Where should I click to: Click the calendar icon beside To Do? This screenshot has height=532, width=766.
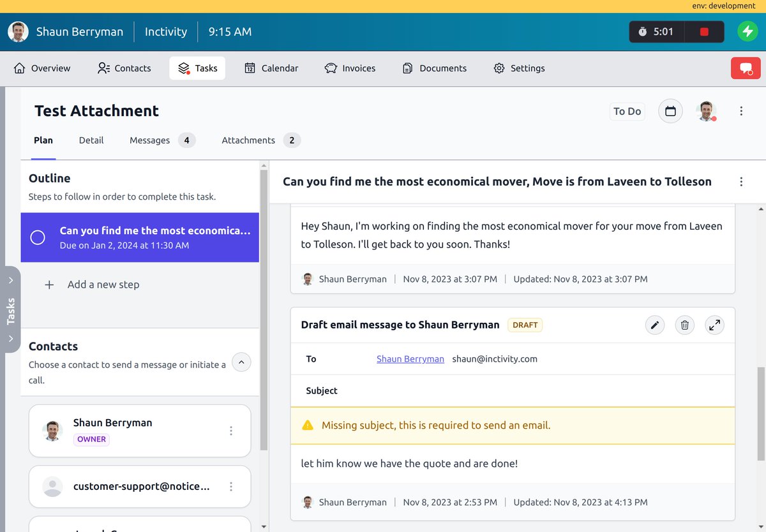(x=670, y=111)
